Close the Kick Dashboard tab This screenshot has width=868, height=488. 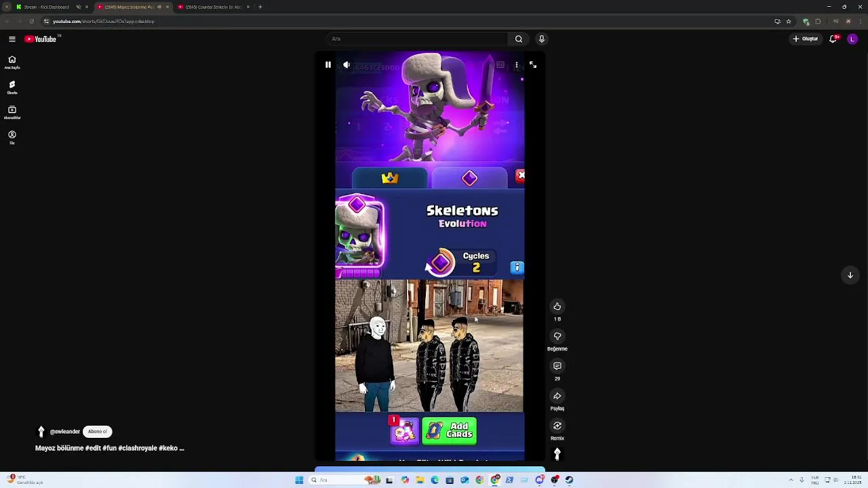[87, 7]
